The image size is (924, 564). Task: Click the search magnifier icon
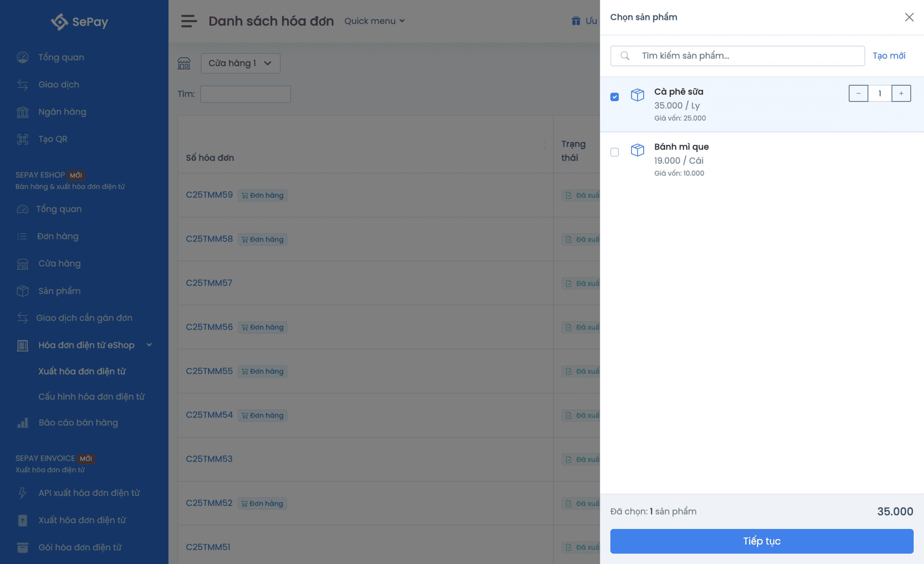625,56
